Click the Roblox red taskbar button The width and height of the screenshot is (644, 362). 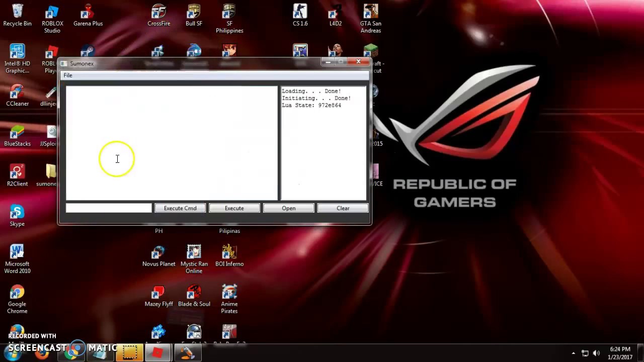point(157,352)
